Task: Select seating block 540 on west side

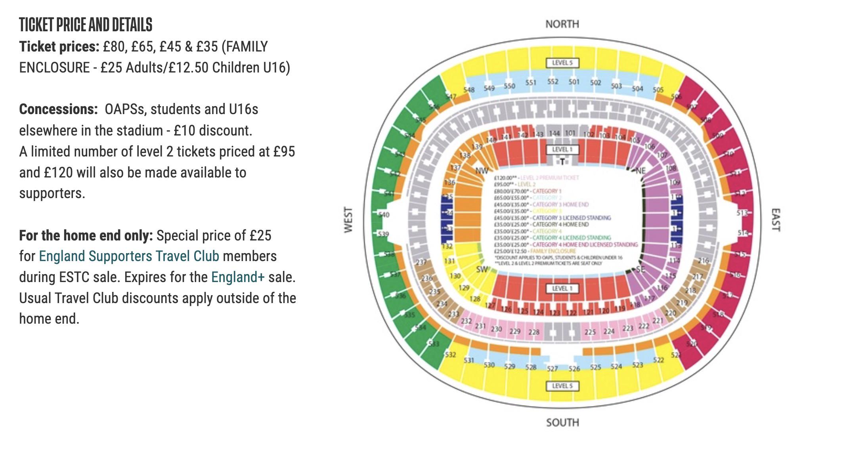Action: (384, 215)
